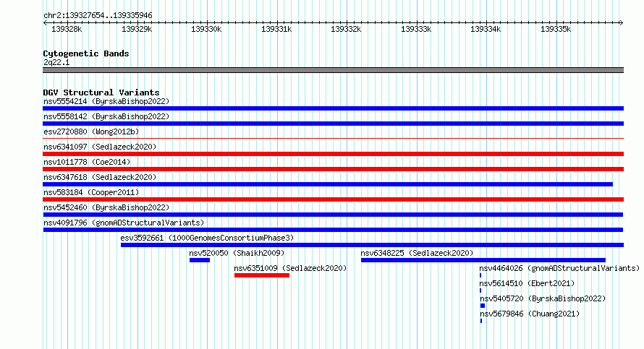Click ruler position 139328k
The width and height of the screenshot is (644, 349).
(67, 29)
